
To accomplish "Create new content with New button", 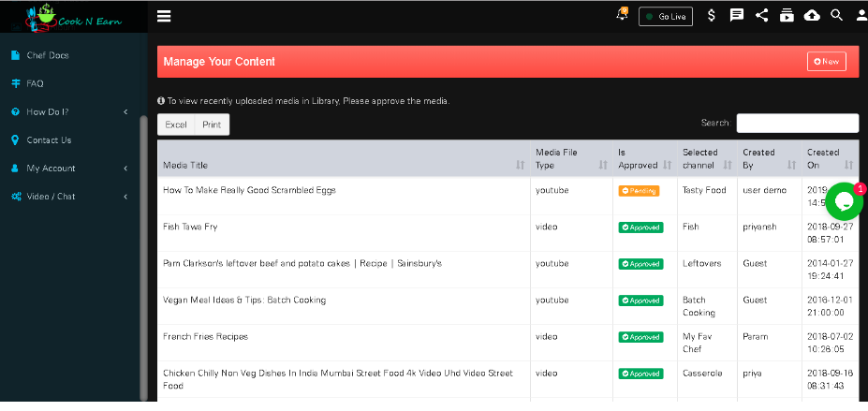I will 827,62.
